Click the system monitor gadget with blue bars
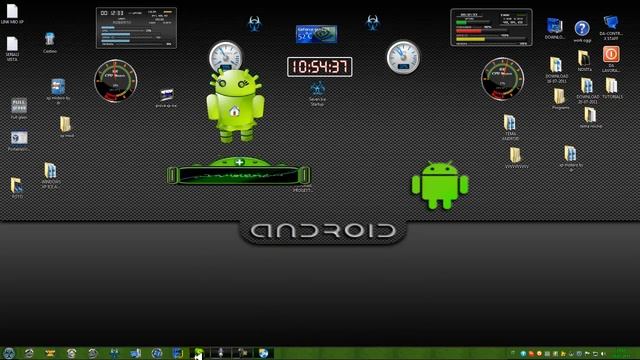640x360 pixels. tap(136, 28)
